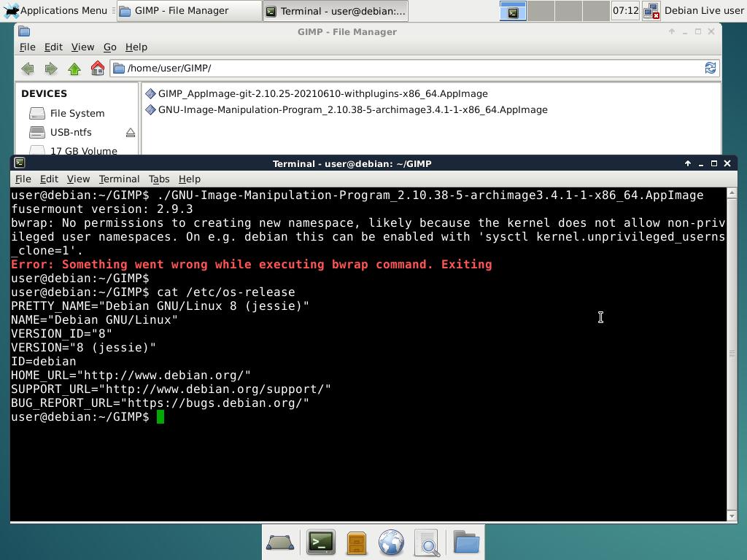Launch Web Browser globe icon in dock
The width and height of the screenshot is (747, 560).
(x=391, y=542)
